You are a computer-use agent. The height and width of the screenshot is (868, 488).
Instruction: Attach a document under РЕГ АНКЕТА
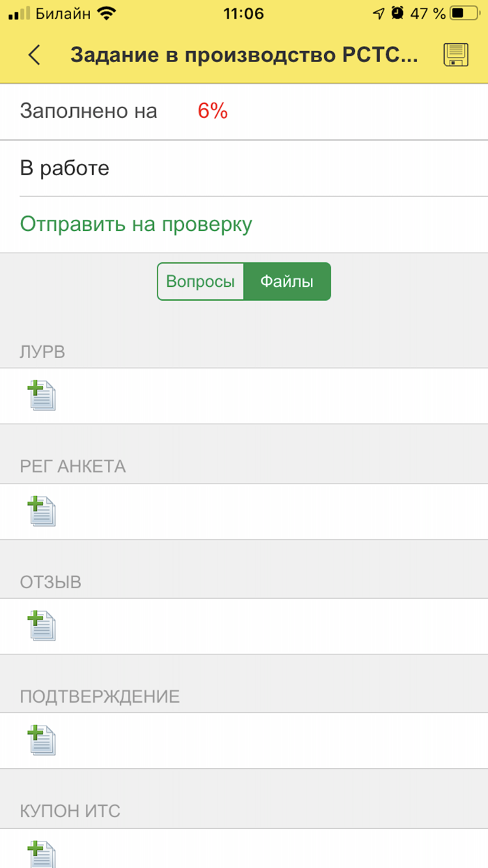[42, 511]
